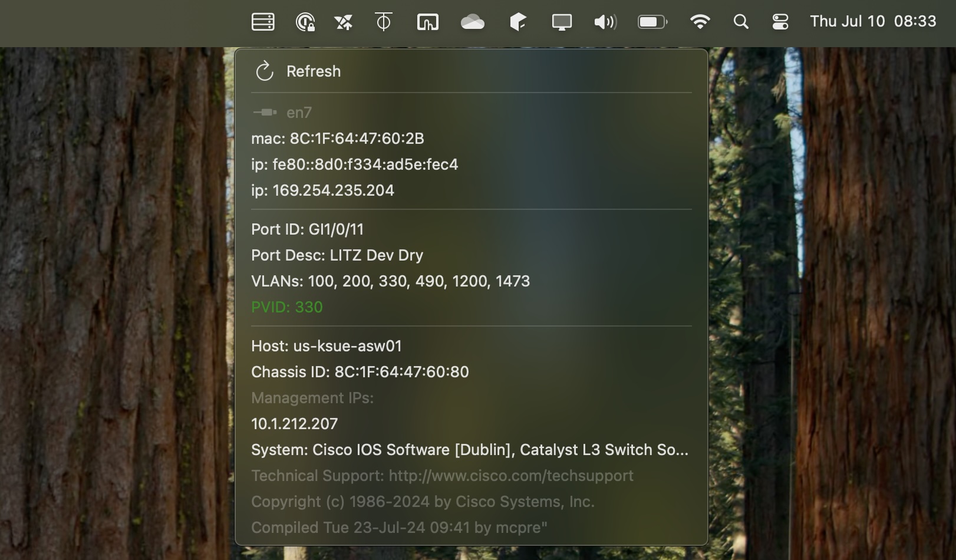The image size is (956, 560).
Task: Click the Copyright (c) 1986-2024 Cisco line
Action: pyautogui.click(x=472, y=502)
